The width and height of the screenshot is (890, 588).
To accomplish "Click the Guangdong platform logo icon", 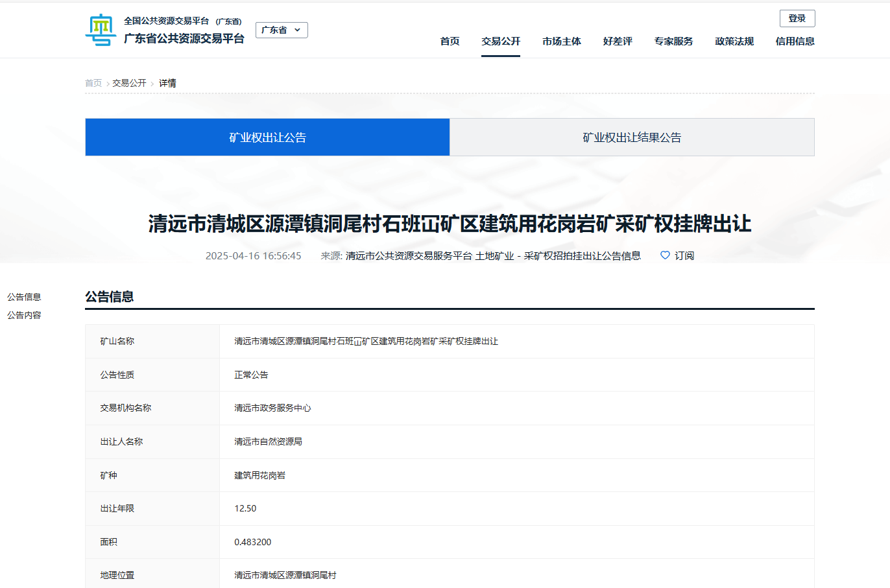I will point(101,30).
